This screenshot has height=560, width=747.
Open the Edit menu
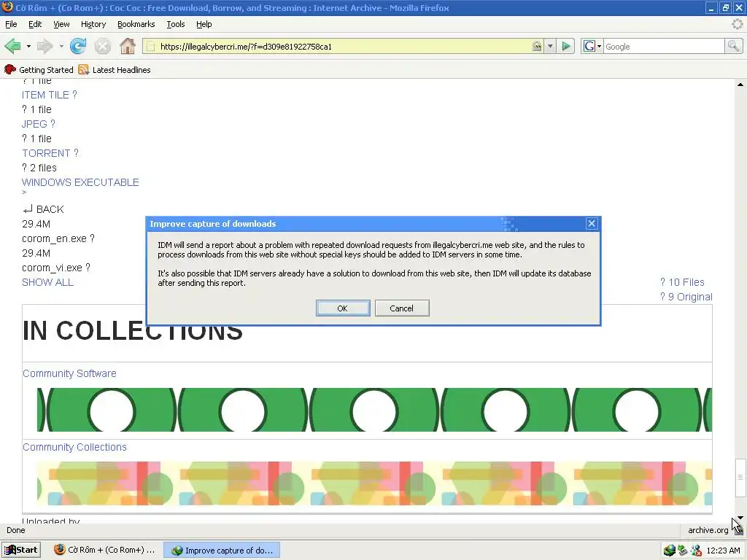coord(35,24)
